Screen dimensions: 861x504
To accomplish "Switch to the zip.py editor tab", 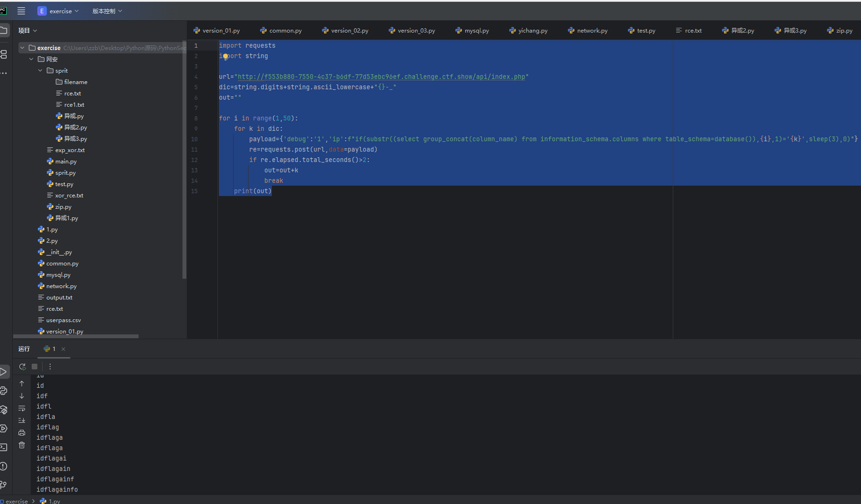I will tap(840, 30).
